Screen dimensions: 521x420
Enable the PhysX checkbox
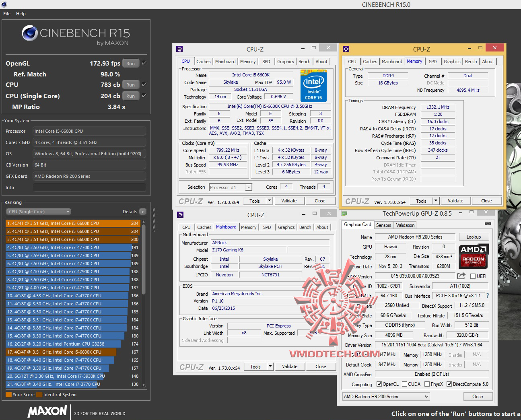tap(427, 384)
